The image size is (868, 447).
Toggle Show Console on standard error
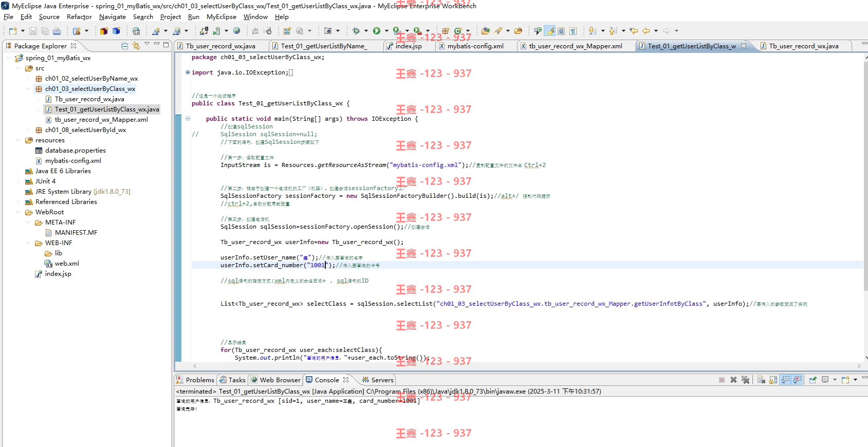[x=797, y=380]
